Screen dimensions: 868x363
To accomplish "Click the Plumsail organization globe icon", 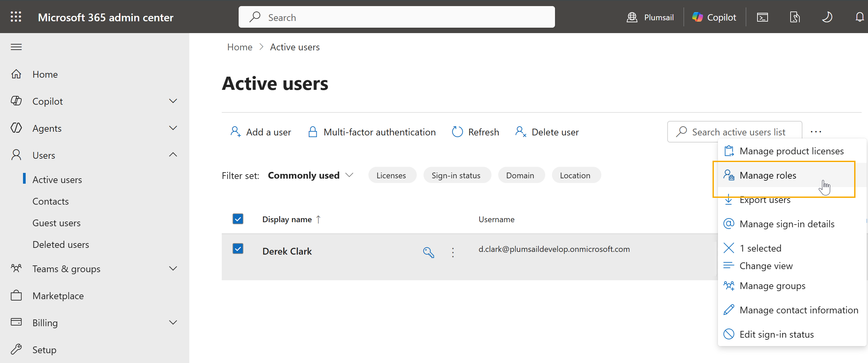I will (632, 17).
